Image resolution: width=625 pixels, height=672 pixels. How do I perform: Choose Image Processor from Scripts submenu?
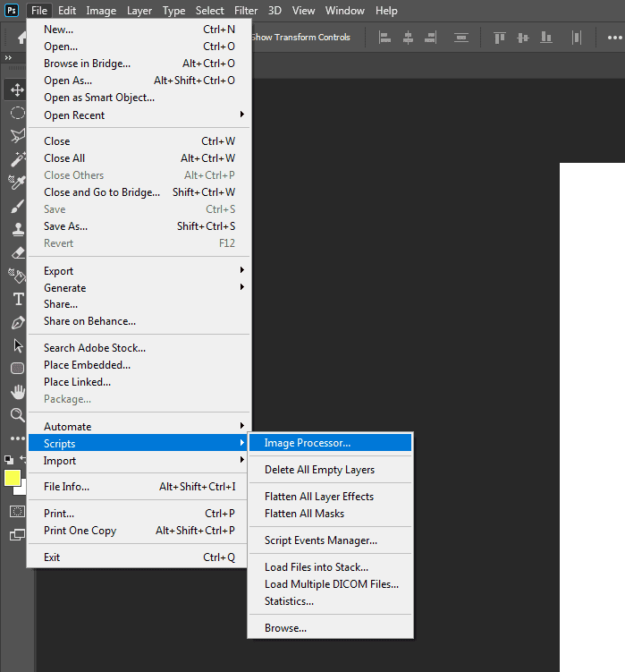point(330,443)
